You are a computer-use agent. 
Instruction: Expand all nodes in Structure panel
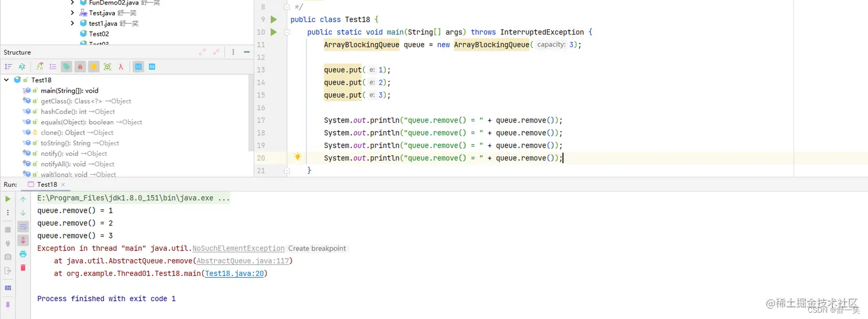pyautogui.click(x=203, y=52)
